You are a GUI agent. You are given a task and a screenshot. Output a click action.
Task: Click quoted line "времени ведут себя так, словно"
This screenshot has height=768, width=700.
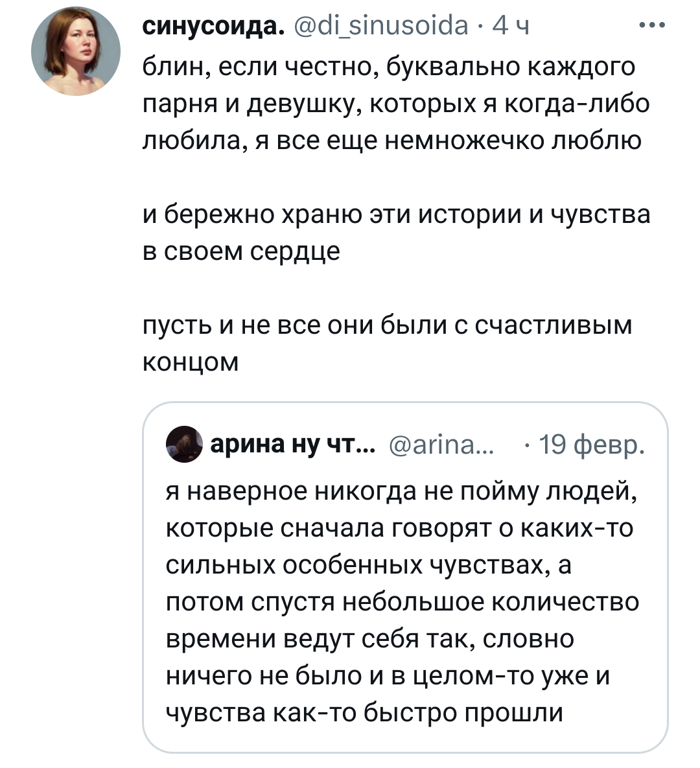tap(370, 639)
